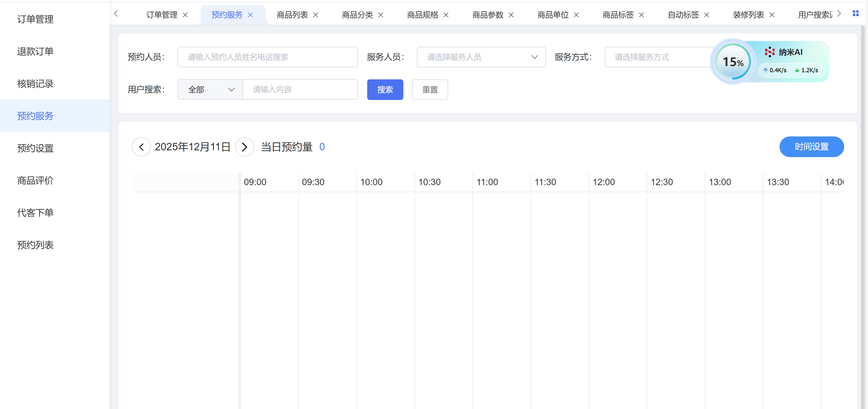868x409 pixels.
Task: Focus the 预约人员 search input
Action: click(x=267, y=57)
